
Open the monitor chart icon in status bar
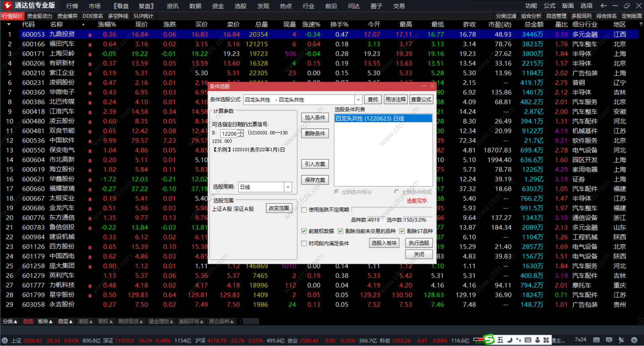click(609, 340)
